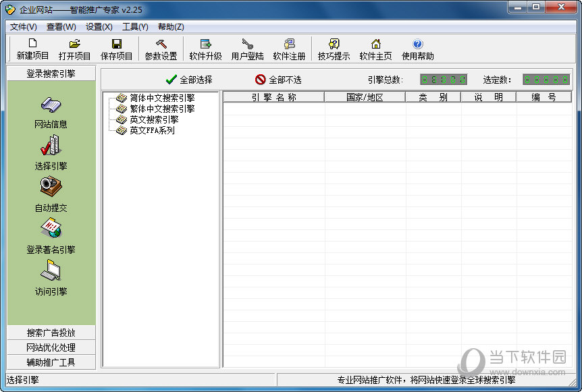
Task: Open 参数设置 hammer settings icon
Action: (x=161, y=45)
